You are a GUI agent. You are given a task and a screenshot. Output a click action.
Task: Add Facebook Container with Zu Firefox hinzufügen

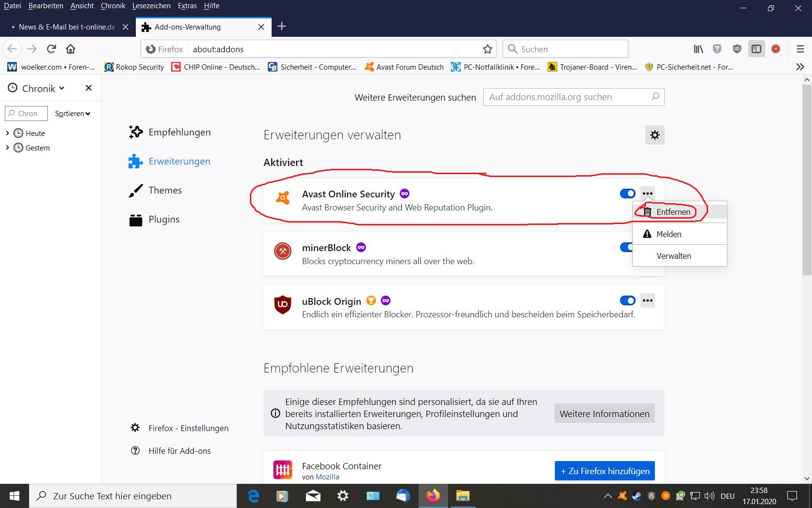605,471
